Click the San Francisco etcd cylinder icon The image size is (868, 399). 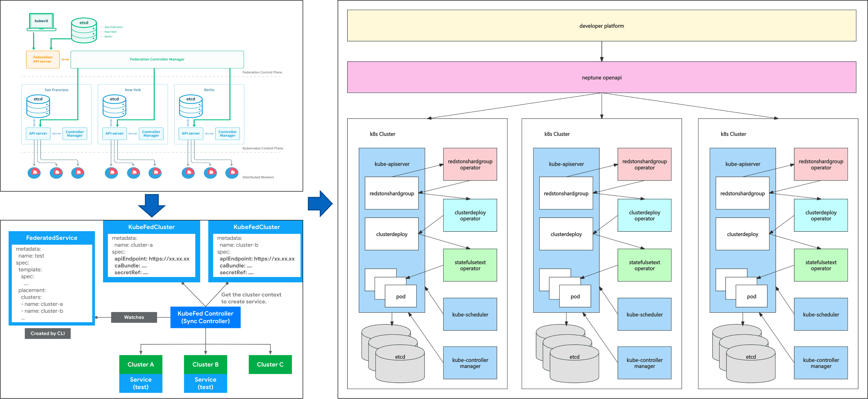pos(38,106)
